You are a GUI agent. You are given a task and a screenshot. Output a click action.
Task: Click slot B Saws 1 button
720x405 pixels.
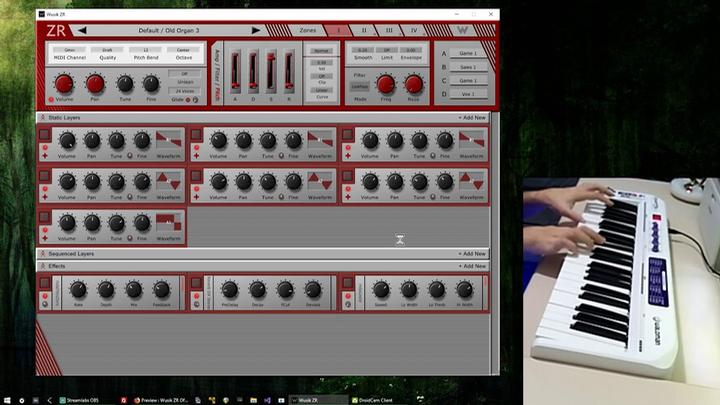coord(468,67)
